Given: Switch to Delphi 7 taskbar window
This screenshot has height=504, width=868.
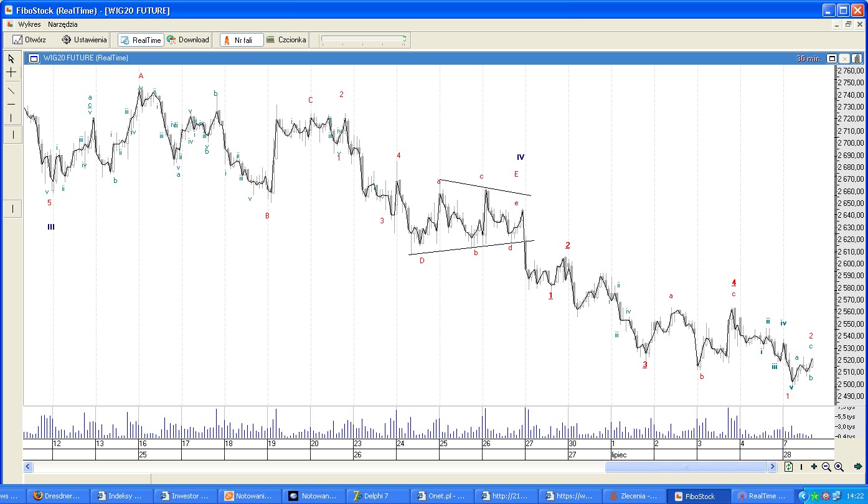Looking at the screenshot, I should pyautogui.click(x=376, y=496).
